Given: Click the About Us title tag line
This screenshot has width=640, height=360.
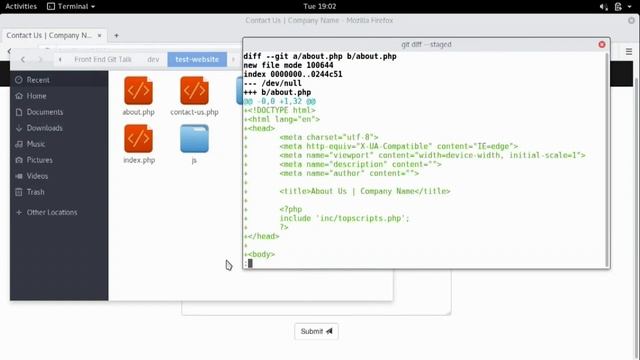Looking at the screenshot, I should 365,191.
